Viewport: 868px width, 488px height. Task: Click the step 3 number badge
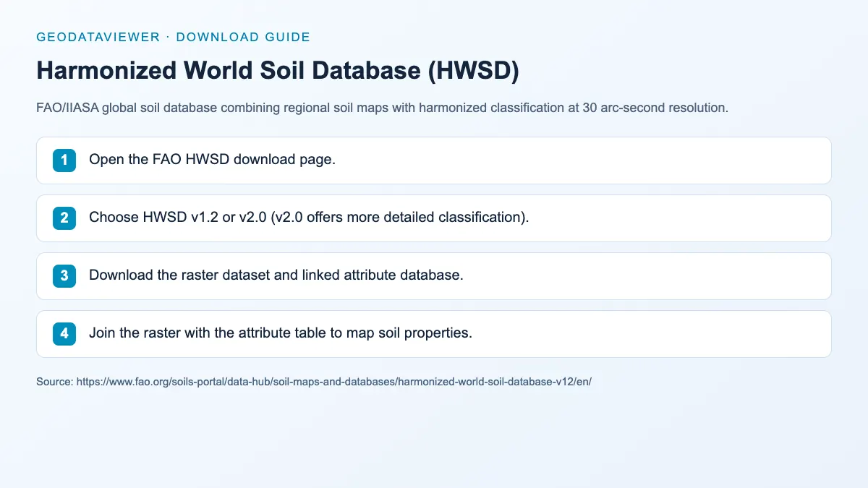pyautogui.click(x=64, y=276)
